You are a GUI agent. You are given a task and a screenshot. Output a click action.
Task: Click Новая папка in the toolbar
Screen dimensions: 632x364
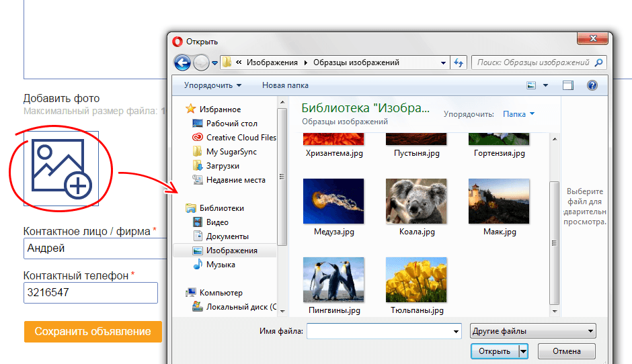[x=285, y=85]
